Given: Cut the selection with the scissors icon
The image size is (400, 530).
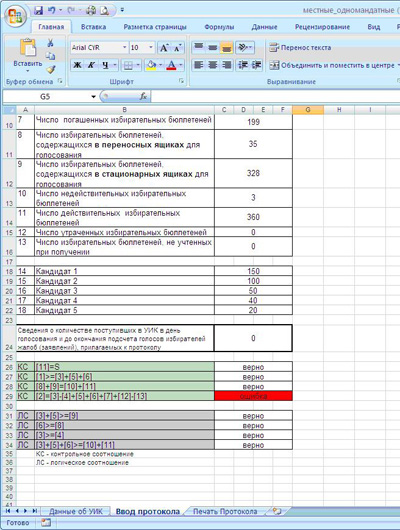Looking at the screenshot, I should click(50, 43).
